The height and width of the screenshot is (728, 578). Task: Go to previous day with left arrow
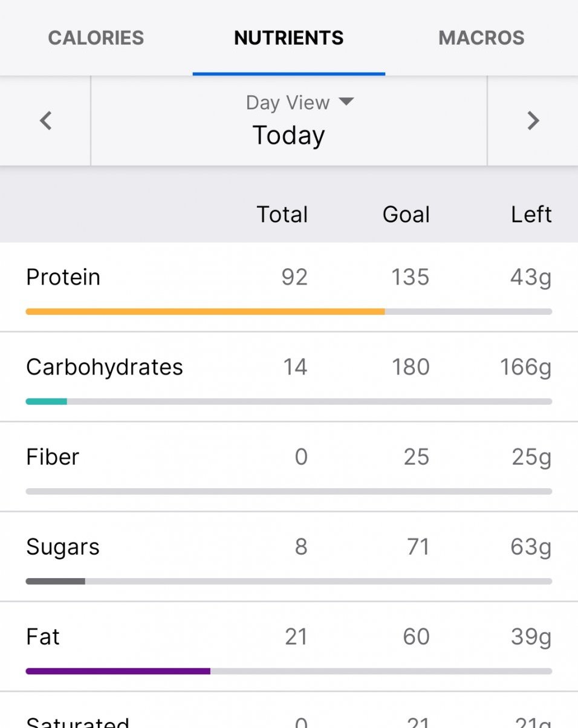click(45, 121)
